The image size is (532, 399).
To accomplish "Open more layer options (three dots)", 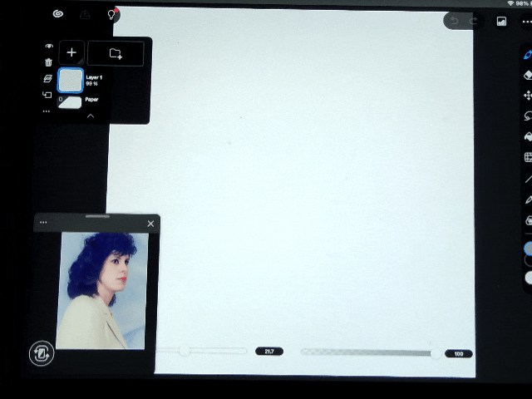I will click(x=47, y=111).
